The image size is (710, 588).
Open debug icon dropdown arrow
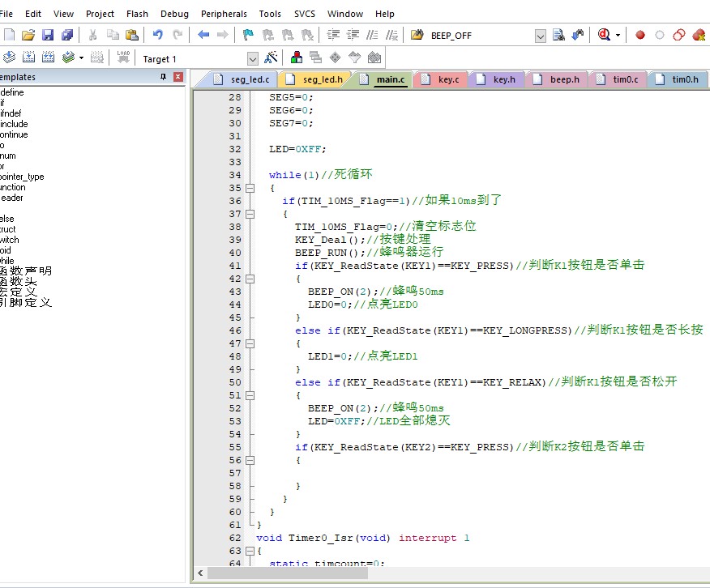[618, 35]
